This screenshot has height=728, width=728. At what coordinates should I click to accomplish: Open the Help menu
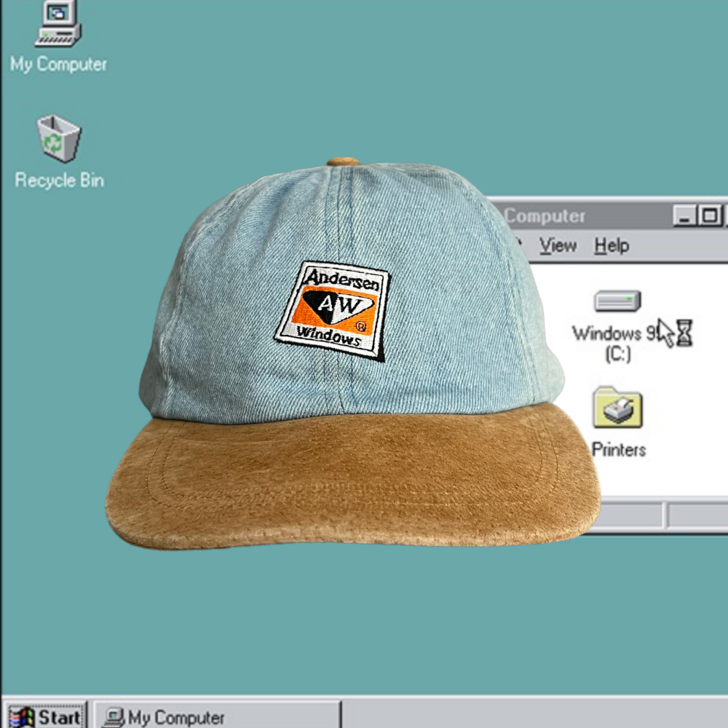point(611,246)
